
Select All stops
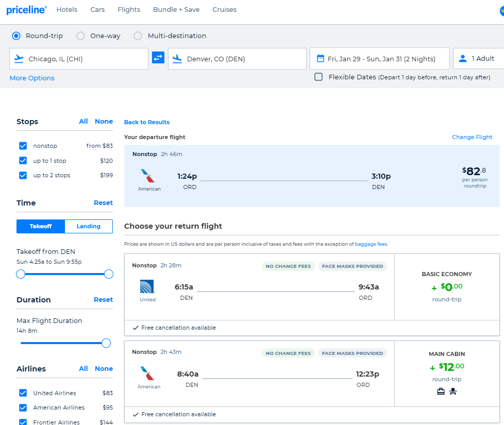pyautogui.click(x=83, y=122)
